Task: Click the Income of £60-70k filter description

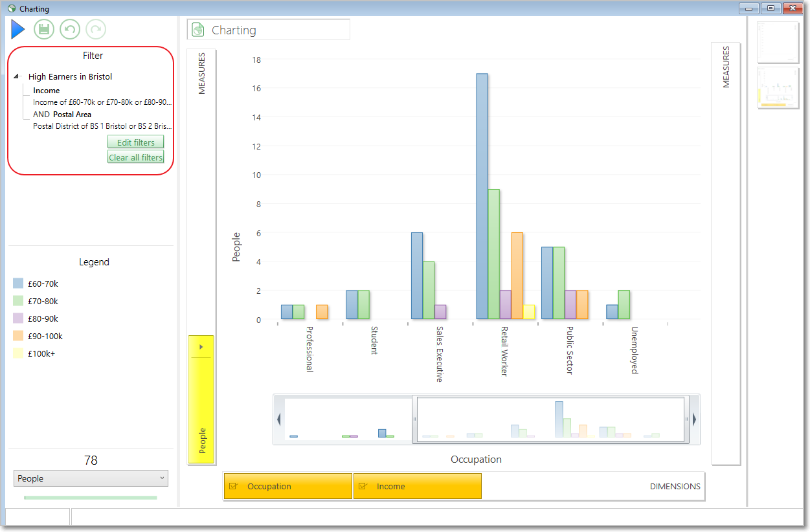Action: (102, 102)
